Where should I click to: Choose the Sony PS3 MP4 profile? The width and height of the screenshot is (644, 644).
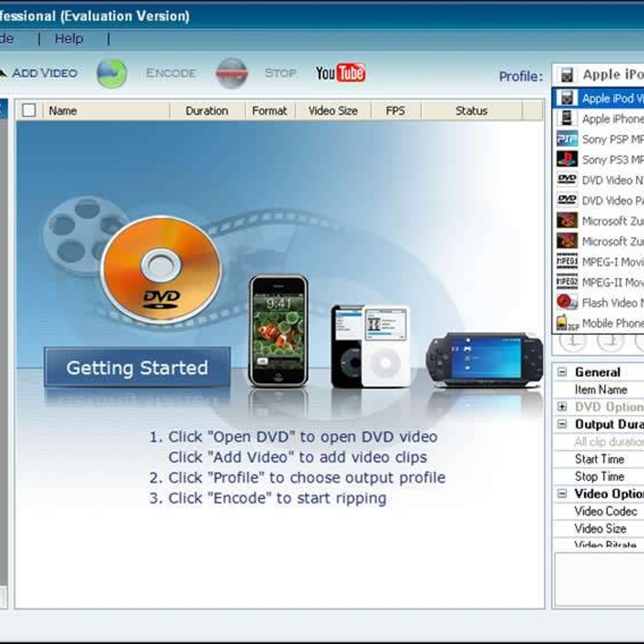(x=599, y=160)
